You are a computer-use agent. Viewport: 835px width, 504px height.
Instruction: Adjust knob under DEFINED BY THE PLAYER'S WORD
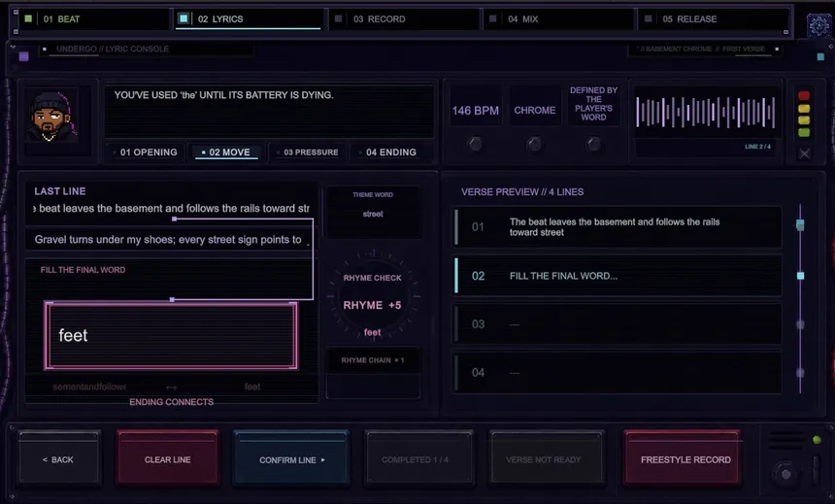[x=593, y=144]
